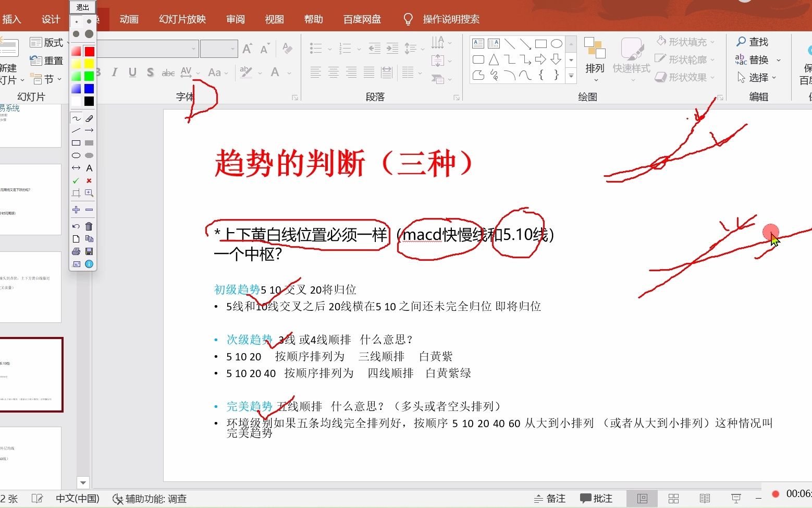Screen dimensions: 812x508
Task: Toggle text shadow formatting
Action: click(150, 72)
